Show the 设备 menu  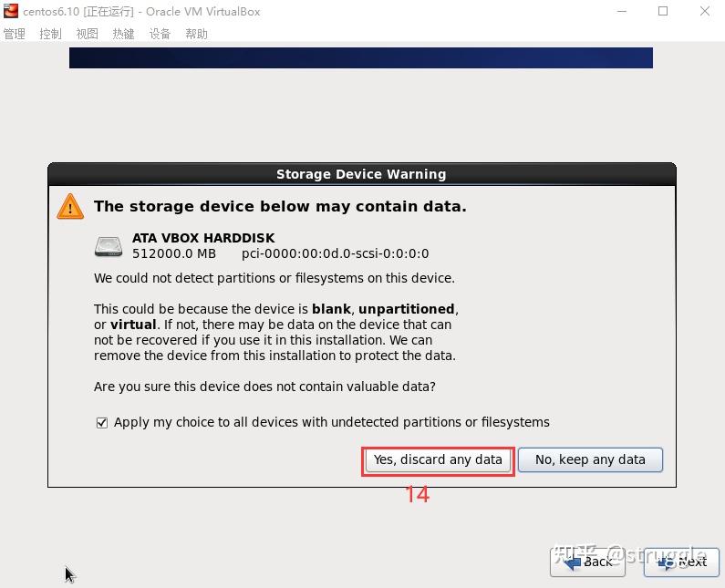click(x=160, y=34)
